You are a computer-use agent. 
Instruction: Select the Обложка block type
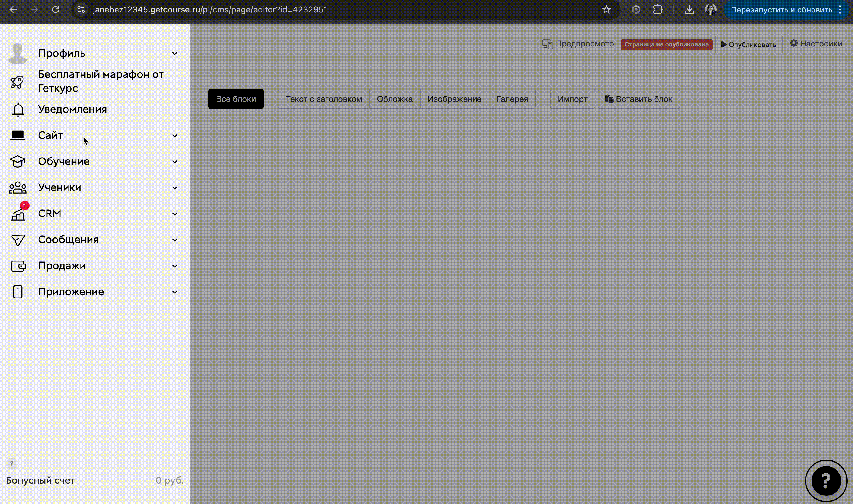click(x=395, y=99)
